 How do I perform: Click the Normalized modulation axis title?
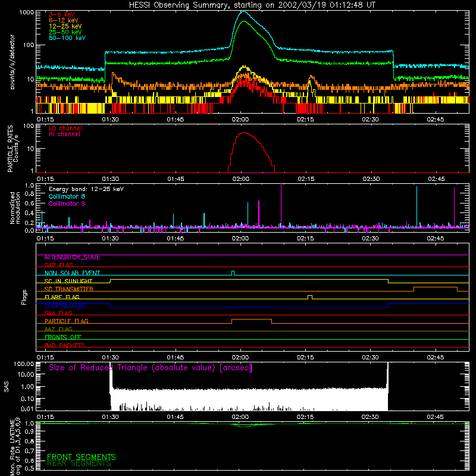(14, 208)
